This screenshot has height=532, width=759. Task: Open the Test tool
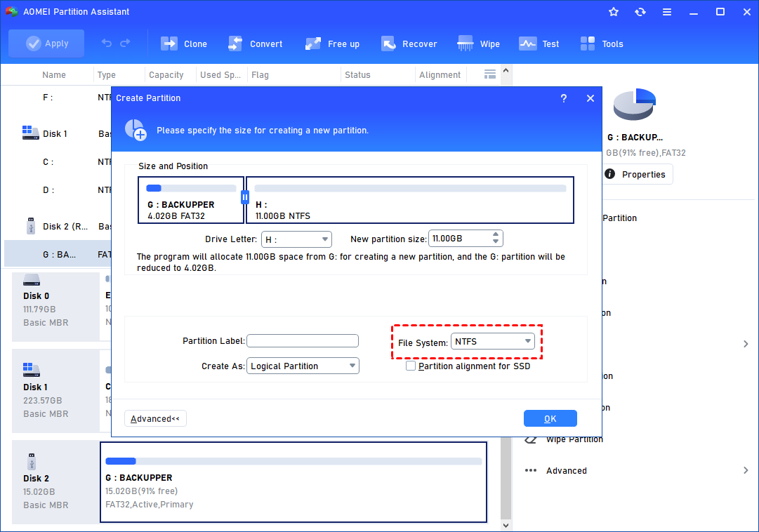point(539,44)
